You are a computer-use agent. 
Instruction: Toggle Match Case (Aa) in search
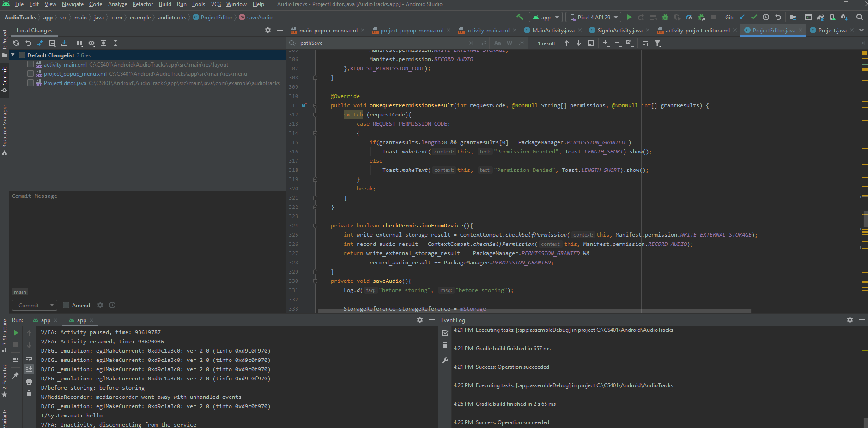(x=498, y=43)
